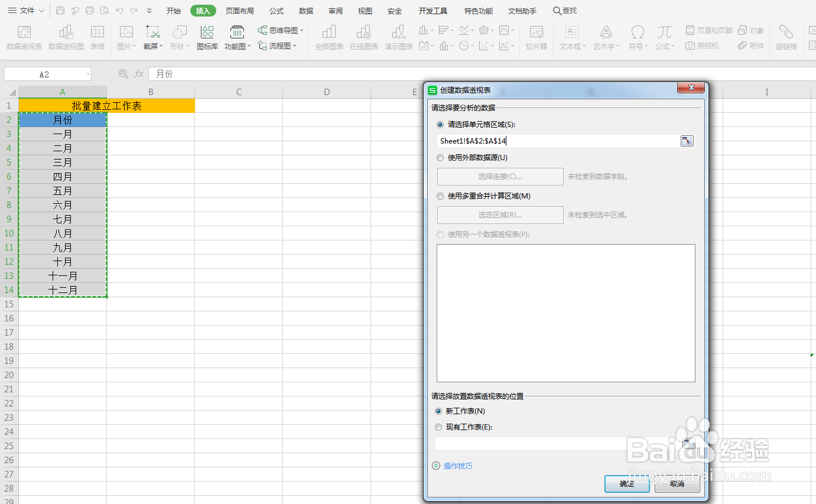Click cell containing 六月
The height and width of the screenshot is (504, 816).
pos(63,205)
